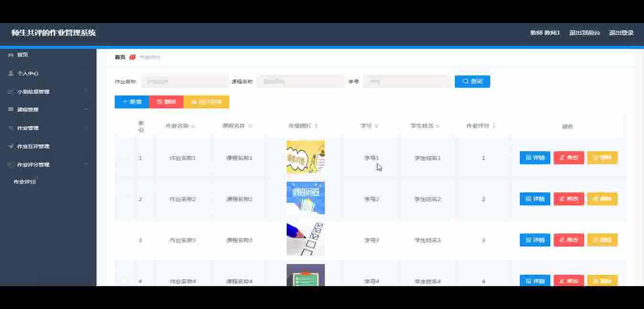Click 修改 for the 作业名称1 row
This screenshot has width=644, height=309.
coord(569,158)
